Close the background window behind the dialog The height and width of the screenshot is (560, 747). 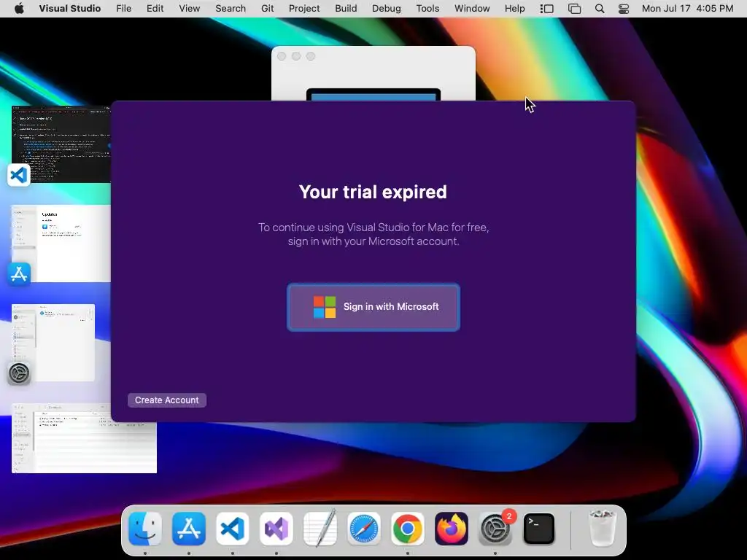pyautogui.click(x=282, y=56)
